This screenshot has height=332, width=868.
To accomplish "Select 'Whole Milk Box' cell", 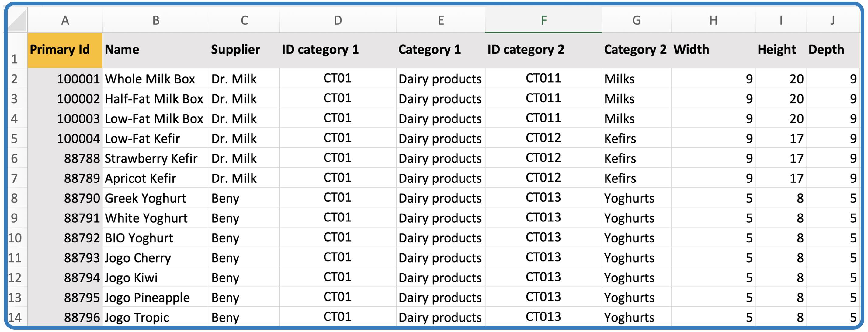I will 156,78.
